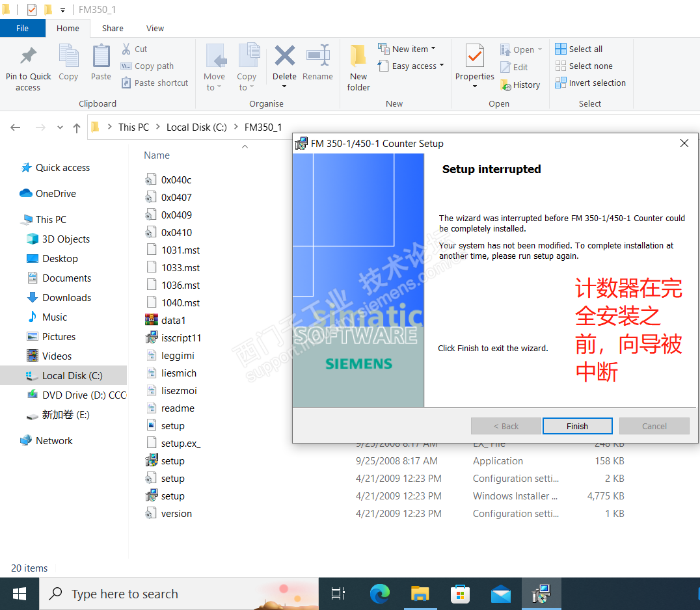This screenshot has height=610, width=700.
Task: Open the Easy access dropdown
Action: tap(411, 66)
